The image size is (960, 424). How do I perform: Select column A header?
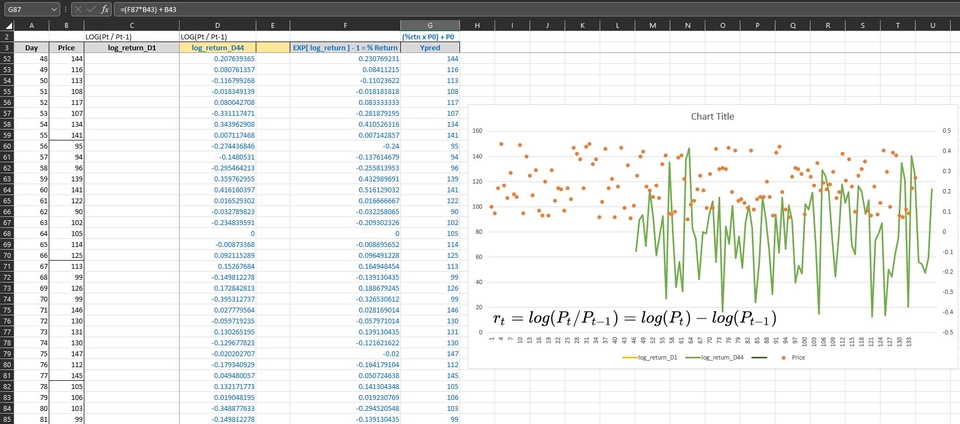31,25
